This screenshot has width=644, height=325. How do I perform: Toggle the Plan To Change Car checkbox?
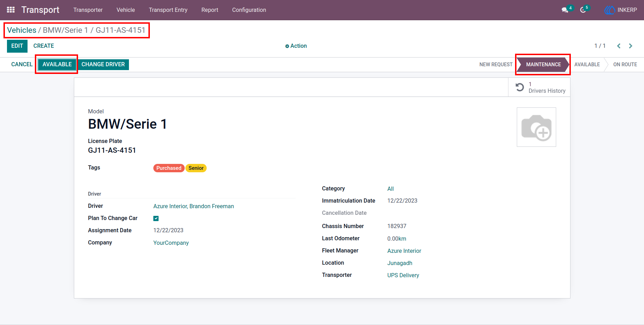(x=156, y=218)
